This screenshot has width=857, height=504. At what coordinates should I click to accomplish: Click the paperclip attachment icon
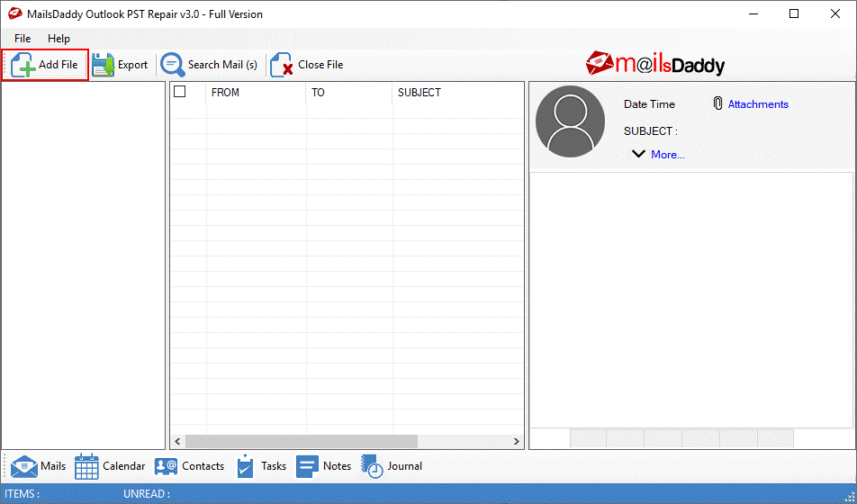[x=718, y=103]
